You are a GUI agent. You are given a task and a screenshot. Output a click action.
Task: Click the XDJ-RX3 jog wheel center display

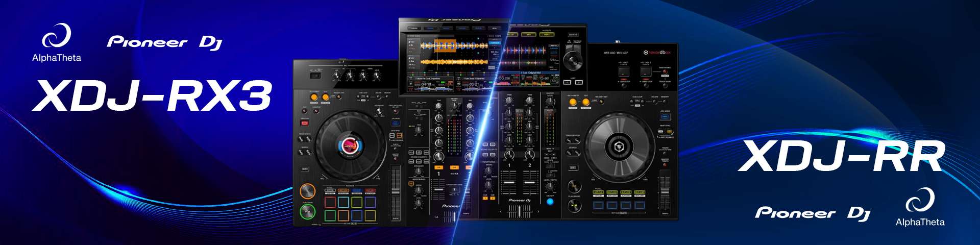coord(350,146)
